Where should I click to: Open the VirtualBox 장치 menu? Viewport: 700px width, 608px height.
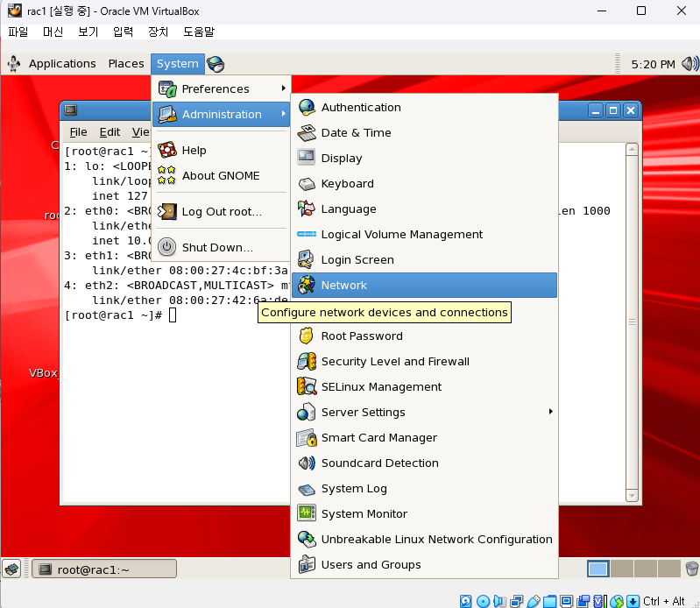(158, 32)
